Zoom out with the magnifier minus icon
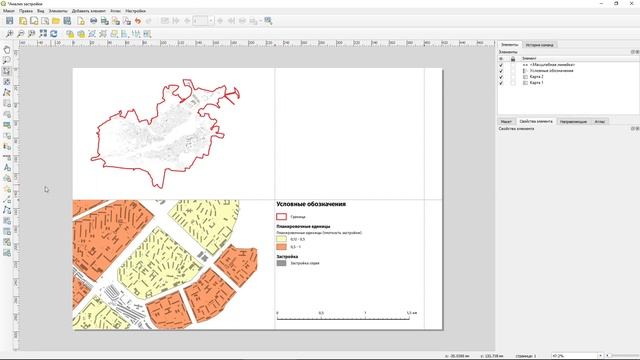Viewport: 640px width, 360px height. (20, 34)
